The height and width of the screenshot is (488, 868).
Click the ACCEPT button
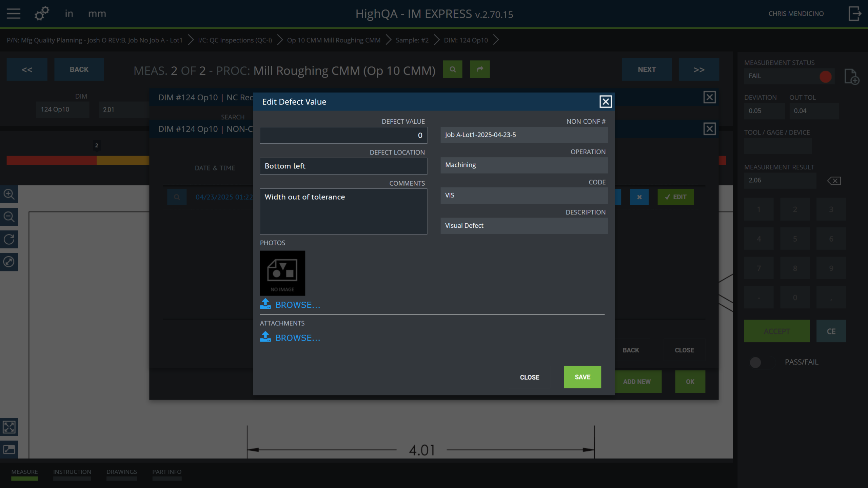coord(777,331)
